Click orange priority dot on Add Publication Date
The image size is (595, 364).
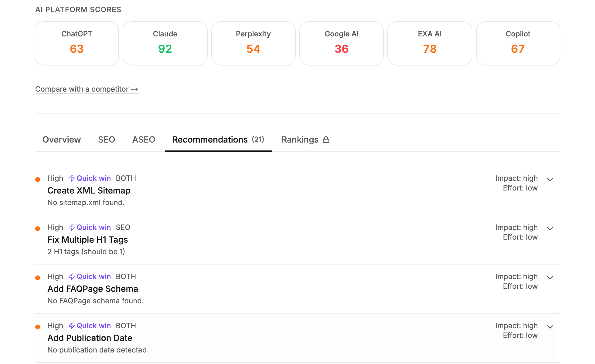(x=38, y=327)
